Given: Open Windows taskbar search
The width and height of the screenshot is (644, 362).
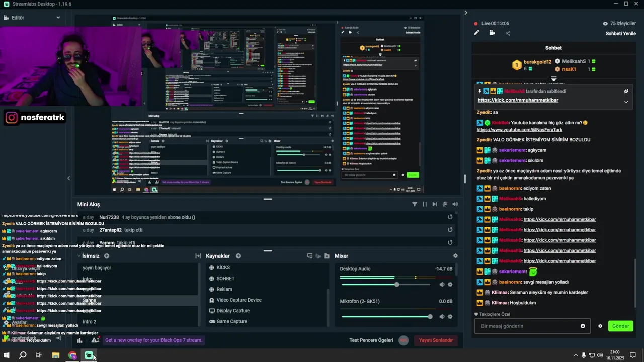Looking at the screenshot, I should pos(23,355).
